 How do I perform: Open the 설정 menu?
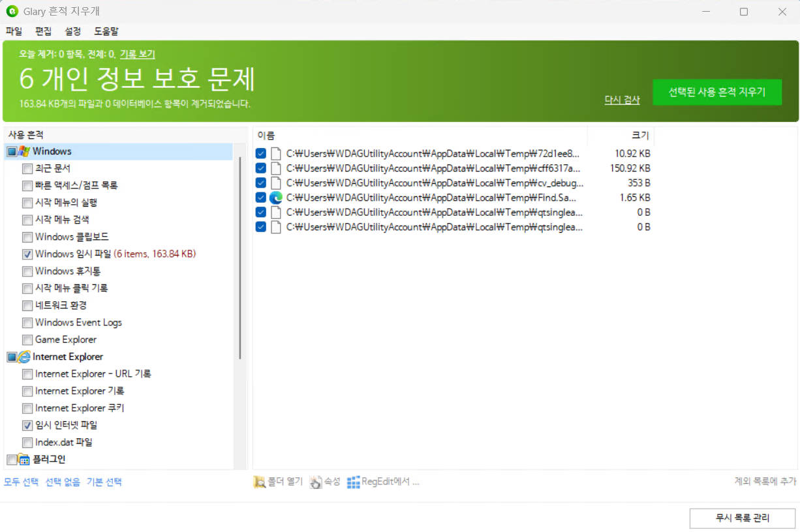click(72, 31)
